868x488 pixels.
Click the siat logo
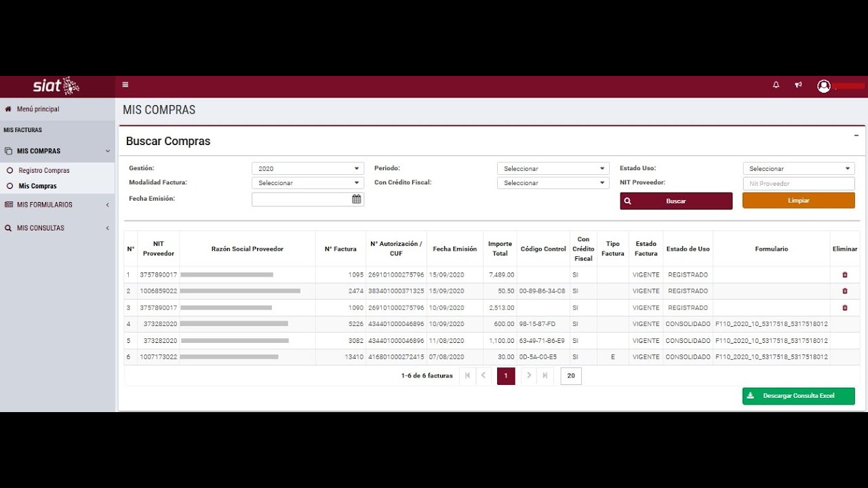[x=57, y=86]
